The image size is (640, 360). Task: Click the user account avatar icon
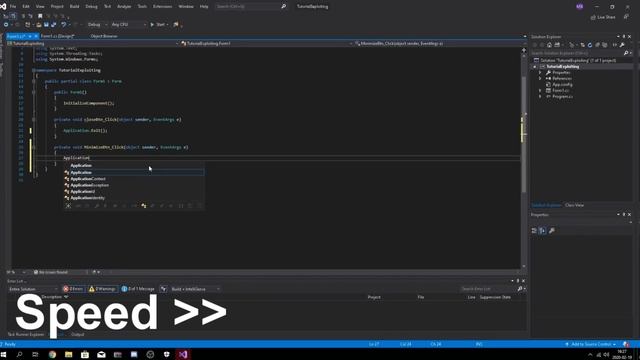(x=580, y=7)
